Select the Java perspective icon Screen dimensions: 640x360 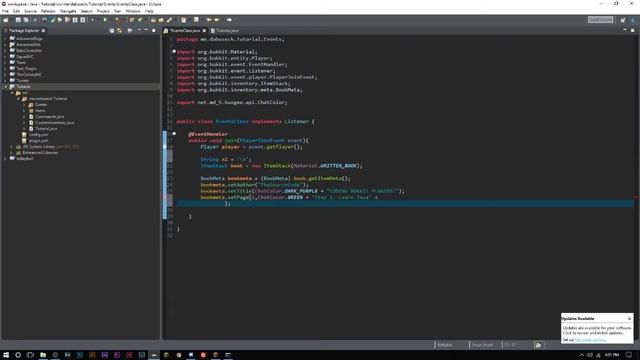633,20
